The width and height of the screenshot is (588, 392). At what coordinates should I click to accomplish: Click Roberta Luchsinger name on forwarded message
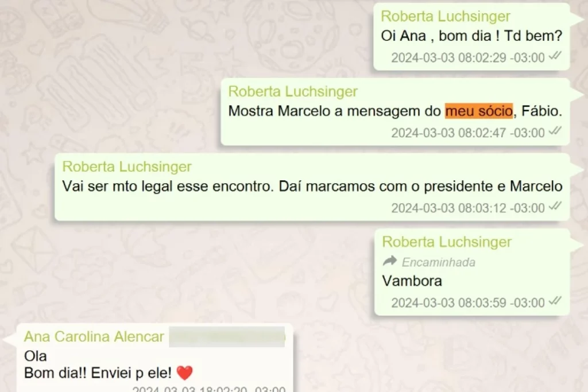pyautogui.click(x=447, y=242)
